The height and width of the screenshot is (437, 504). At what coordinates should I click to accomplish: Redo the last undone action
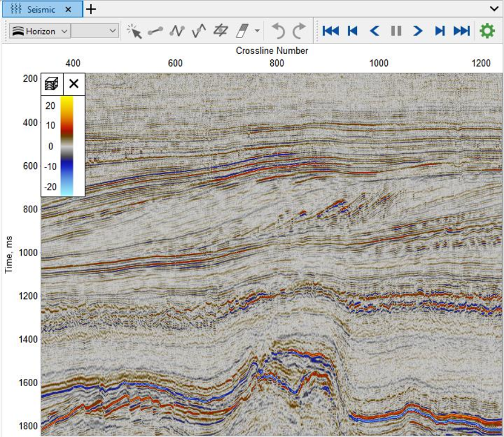pos(299,31)
